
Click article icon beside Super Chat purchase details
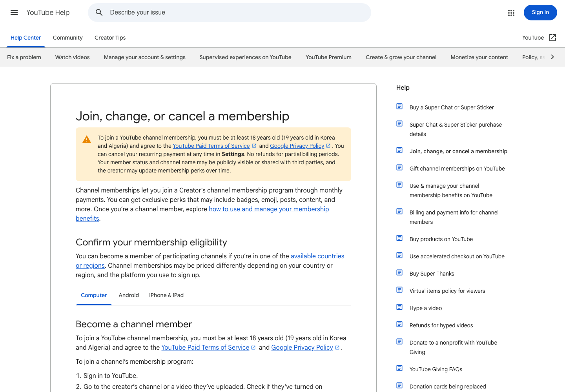399,123
